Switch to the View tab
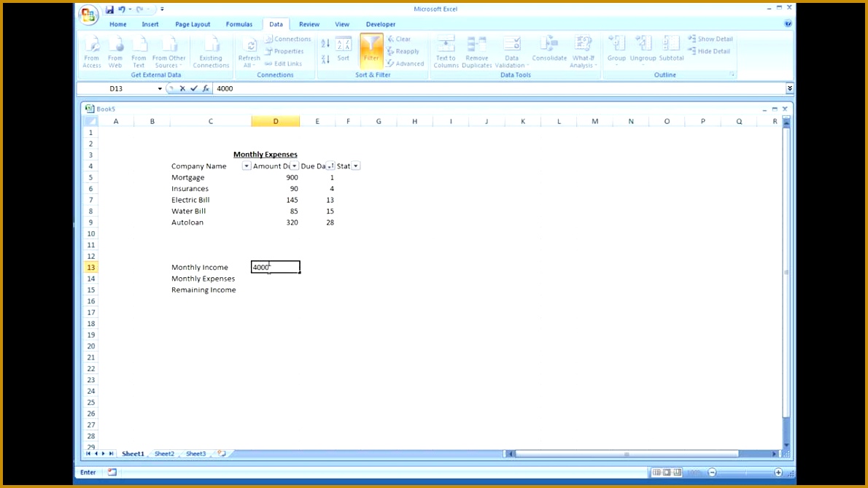This screenshot has height=488, width=868. point(342,24)
